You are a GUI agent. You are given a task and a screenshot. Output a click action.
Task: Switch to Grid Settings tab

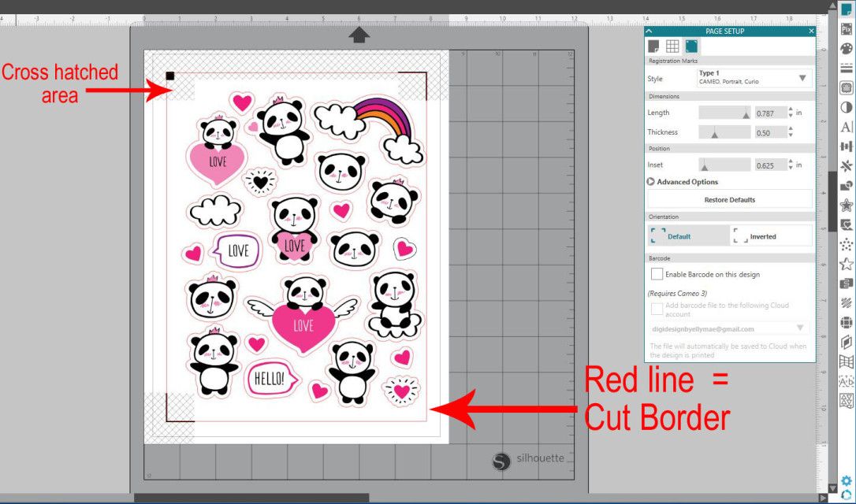coord(672,46)
